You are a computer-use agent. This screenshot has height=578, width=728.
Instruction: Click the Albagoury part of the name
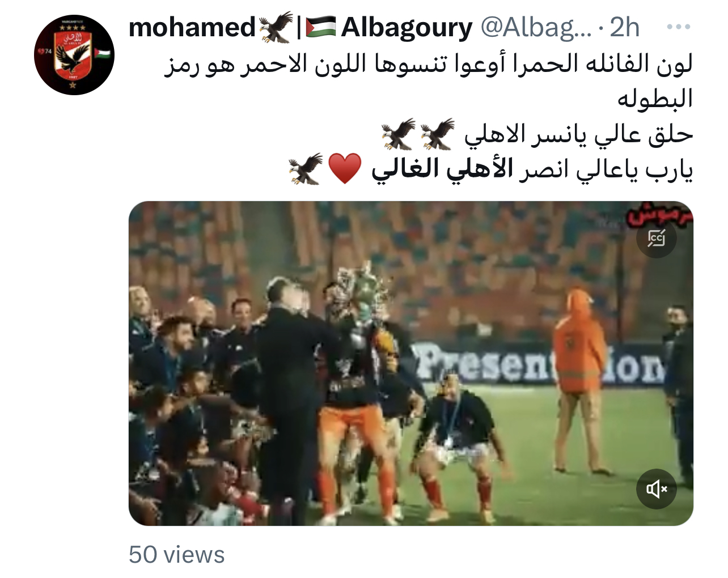pyautogui.click(x=407, y=27)
